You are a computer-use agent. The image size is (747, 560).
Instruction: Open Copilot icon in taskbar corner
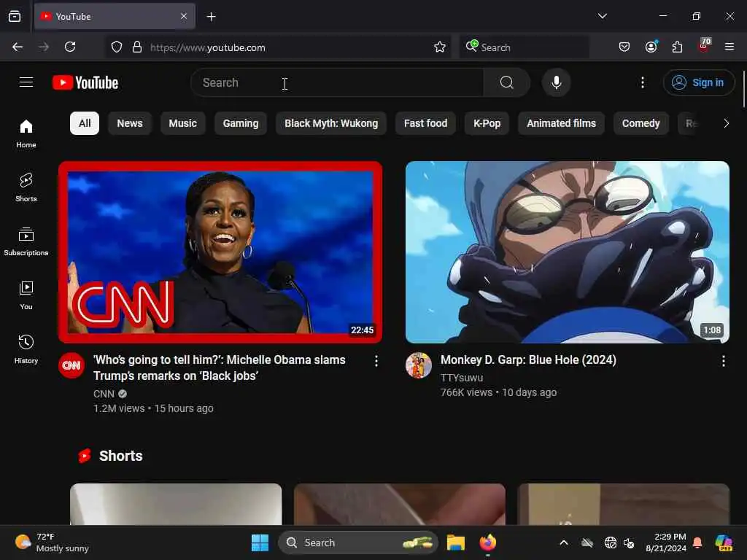pos(724,542)
